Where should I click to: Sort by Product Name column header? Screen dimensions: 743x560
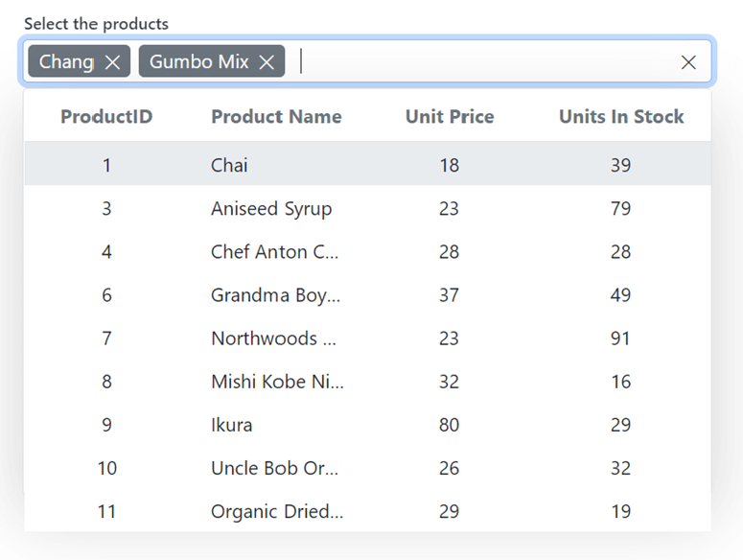[x=276, y=117]
